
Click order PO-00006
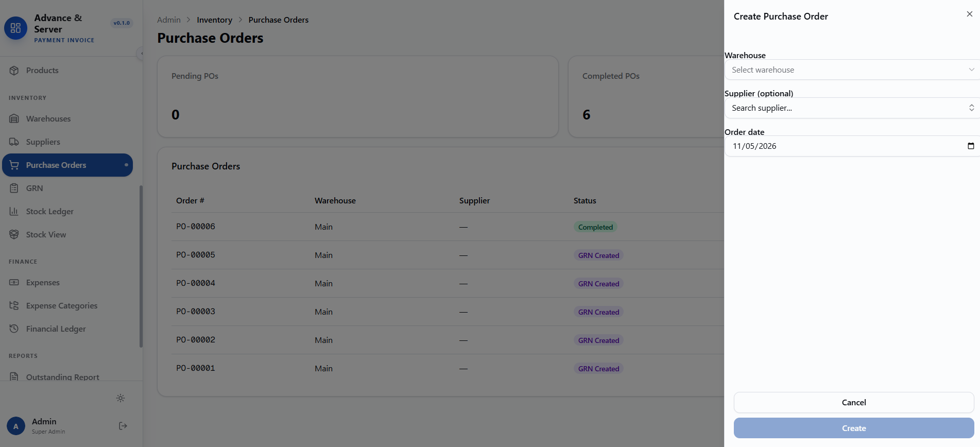tap(196, 227)
